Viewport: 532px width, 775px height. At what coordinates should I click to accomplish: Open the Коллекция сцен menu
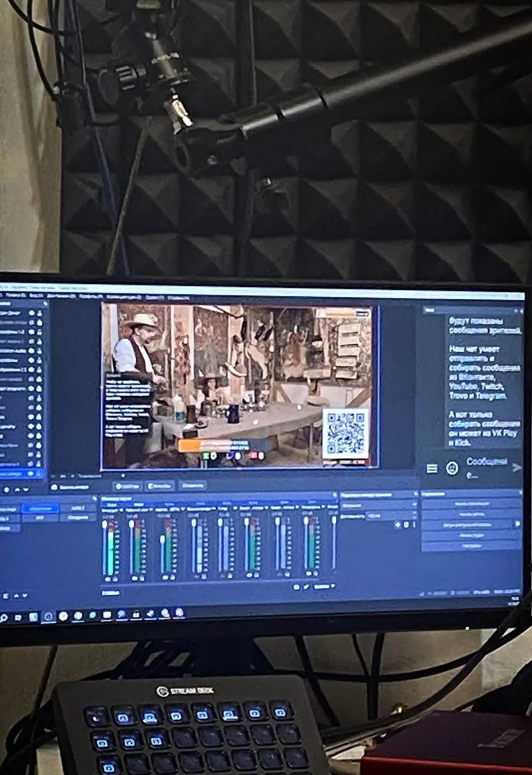123,297
